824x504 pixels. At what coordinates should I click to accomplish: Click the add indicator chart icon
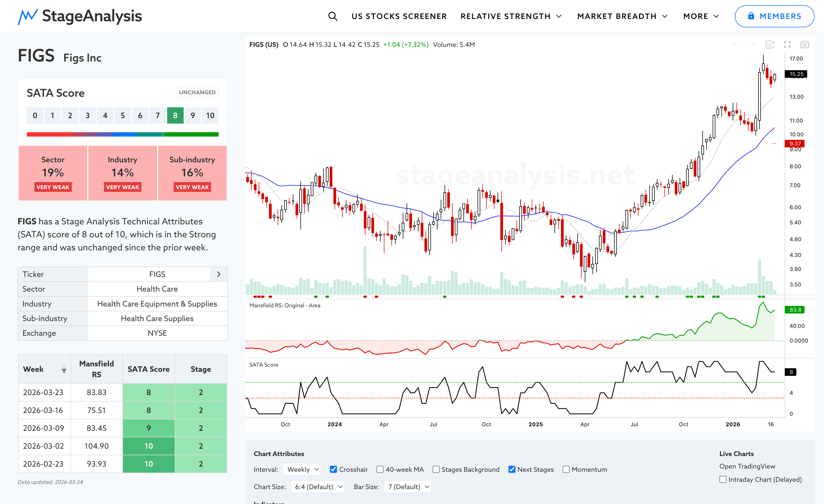pos(770,44)
